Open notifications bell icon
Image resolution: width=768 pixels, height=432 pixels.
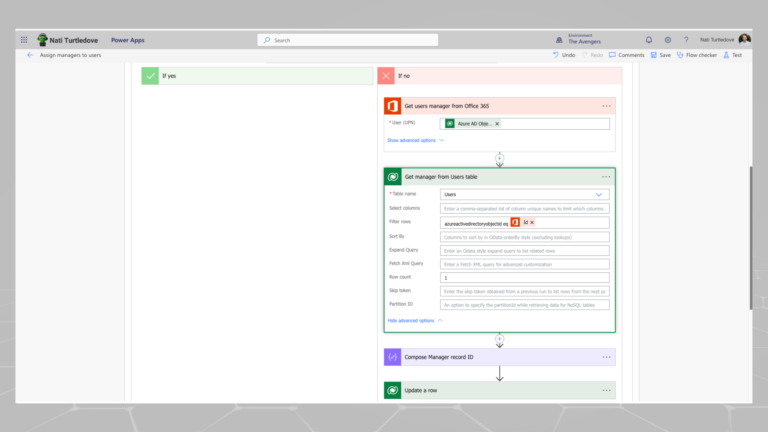coord(649,40)
